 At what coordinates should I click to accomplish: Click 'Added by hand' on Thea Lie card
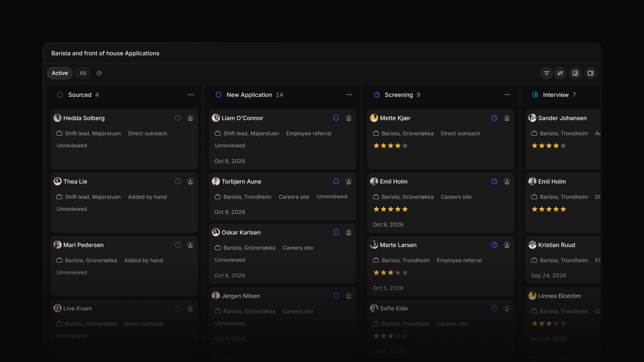[x=147, y=197]
